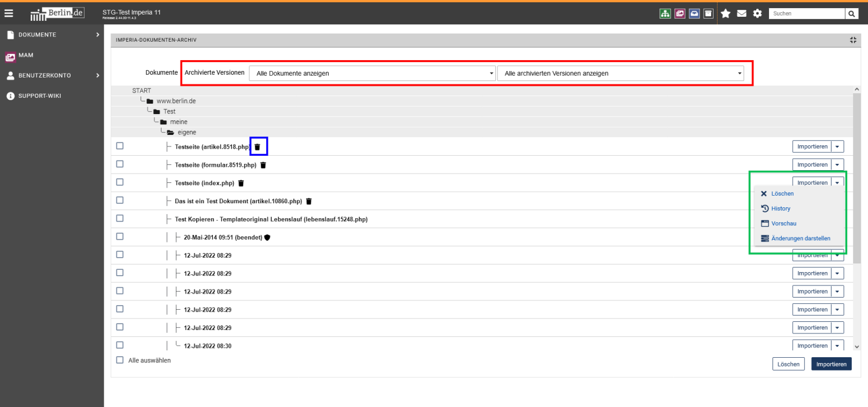Open messages via the envelope icon
The width and height of the screenshot is (868, 407).
741,13
